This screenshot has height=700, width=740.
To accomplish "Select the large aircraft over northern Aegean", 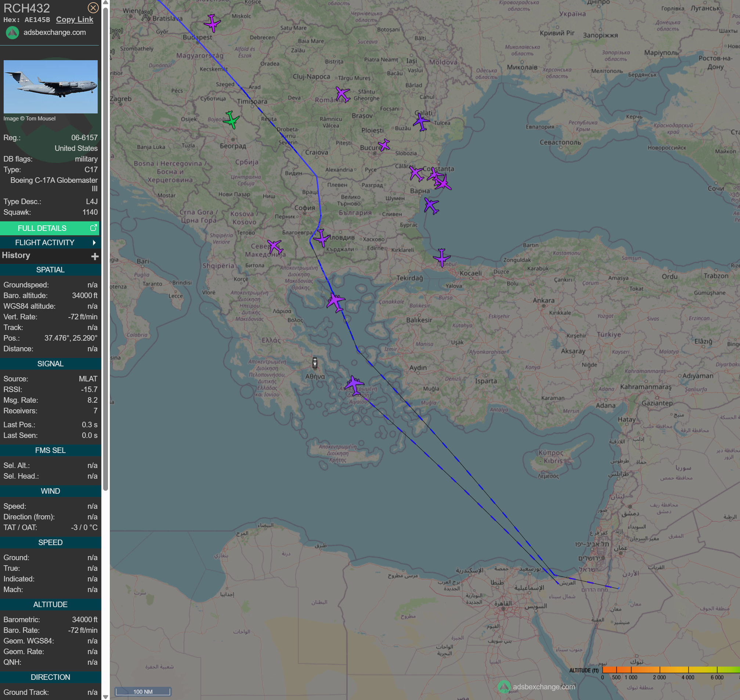I will coord(335,302).
